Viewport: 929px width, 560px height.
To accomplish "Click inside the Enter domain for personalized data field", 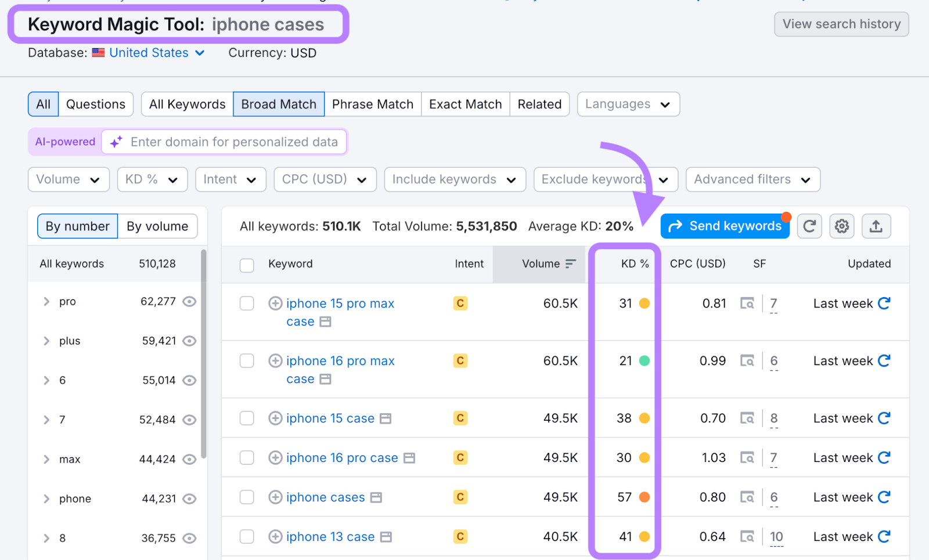I will pos(232,142).
